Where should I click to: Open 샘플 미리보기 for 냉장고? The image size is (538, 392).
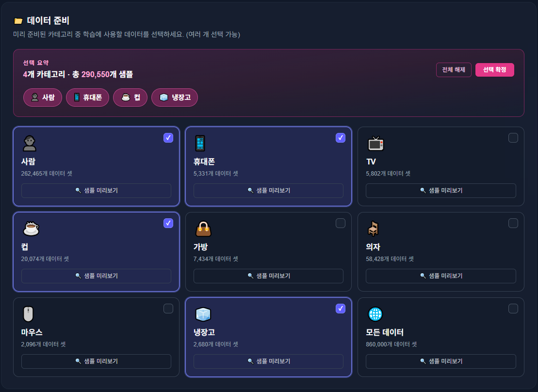268,361
